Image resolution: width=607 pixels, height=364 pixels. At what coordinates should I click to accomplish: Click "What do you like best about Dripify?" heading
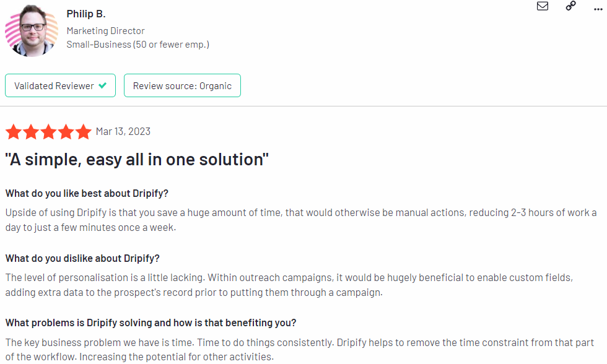87,193
